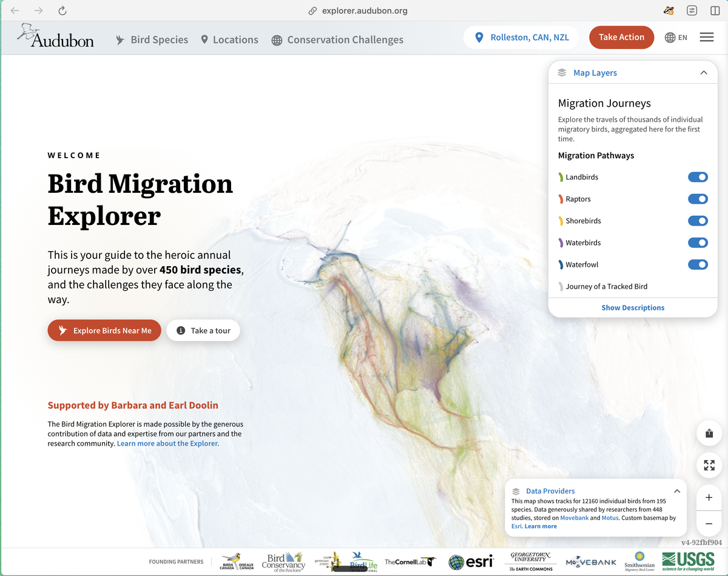The height and width of the screenshot is (576, 728).
Task: Zoom in on the map
Action: click(709, 498)
